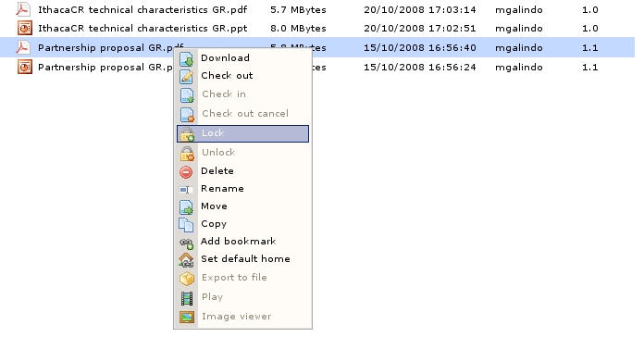Screen dimensions: 644x337
Task: Click the Check in document icon
Action: tap(187, 95)
